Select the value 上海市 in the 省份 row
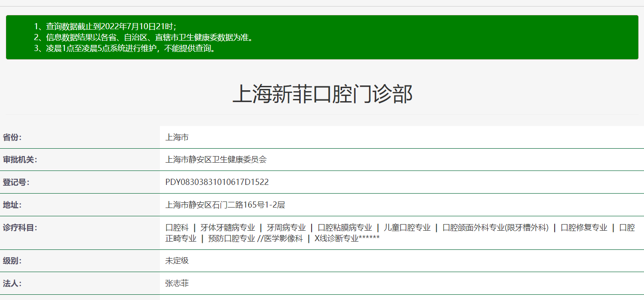The image size is (644, 300). click(x=177, y=137)
